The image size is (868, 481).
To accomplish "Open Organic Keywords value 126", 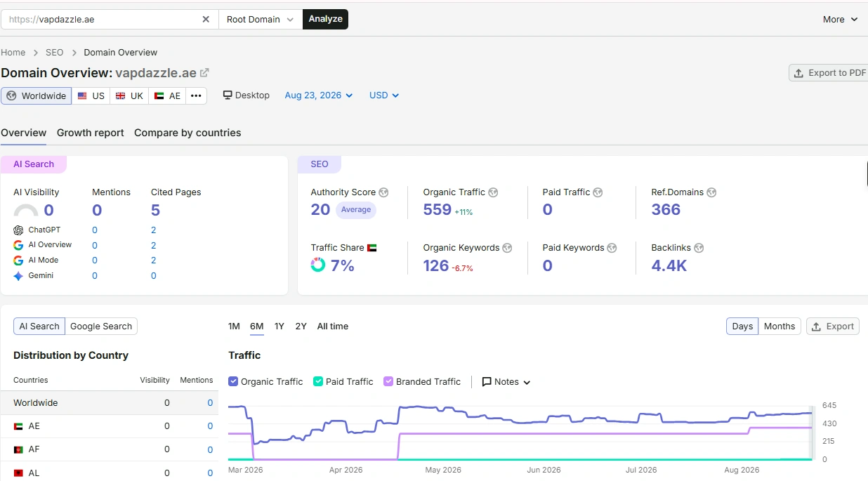I will click(436, 265).
